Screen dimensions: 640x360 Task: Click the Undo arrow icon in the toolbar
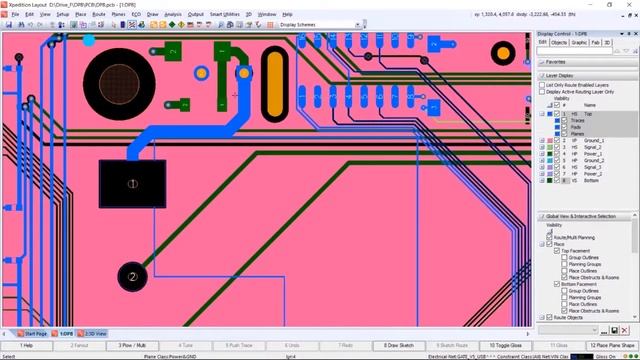click(31, 25)
